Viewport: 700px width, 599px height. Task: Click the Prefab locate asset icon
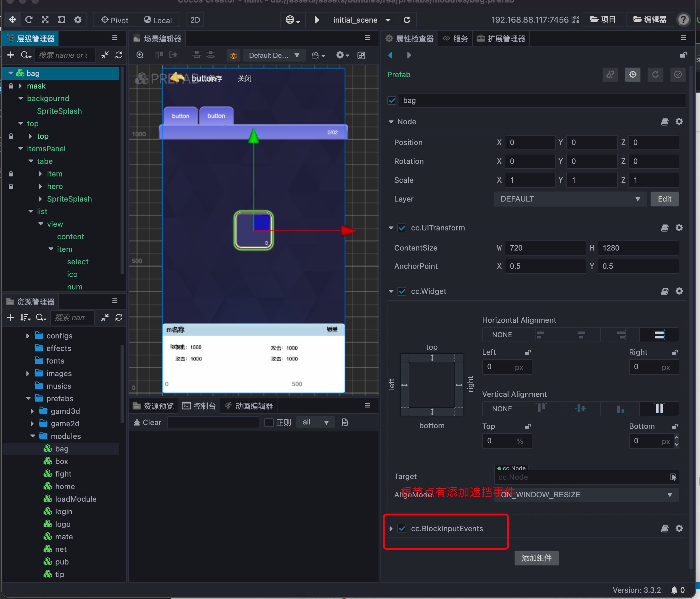tap(633, 74)
